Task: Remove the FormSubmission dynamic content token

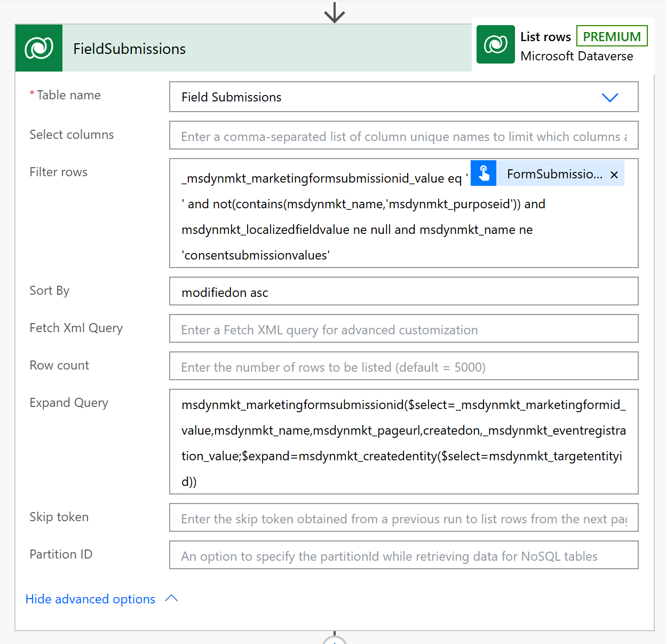Action: tap(614, 174)
